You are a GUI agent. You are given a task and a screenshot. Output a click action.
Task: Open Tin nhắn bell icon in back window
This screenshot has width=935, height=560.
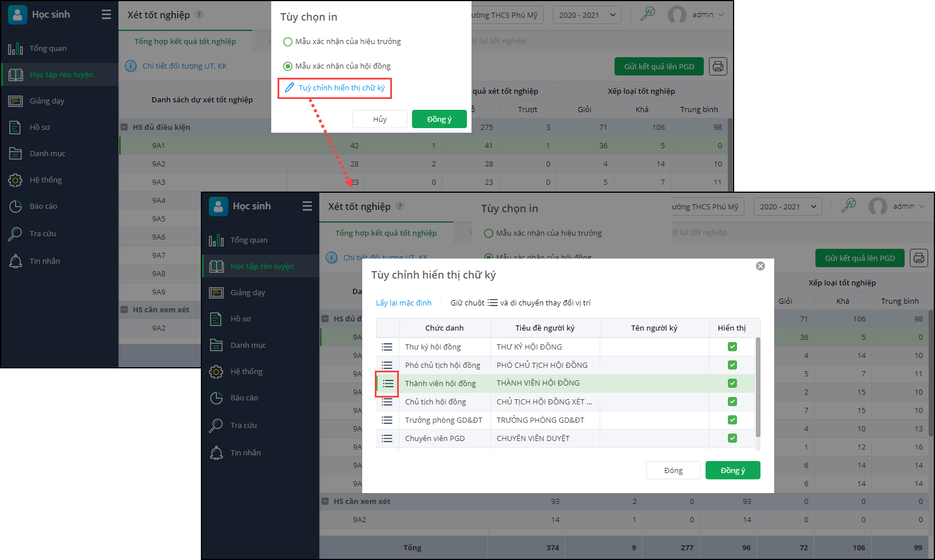click(15, 261)
